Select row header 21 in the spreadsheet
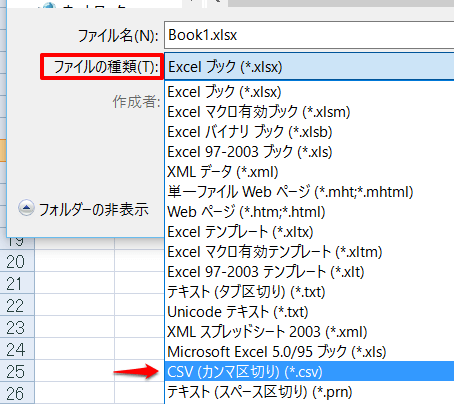 coord(17,283)
